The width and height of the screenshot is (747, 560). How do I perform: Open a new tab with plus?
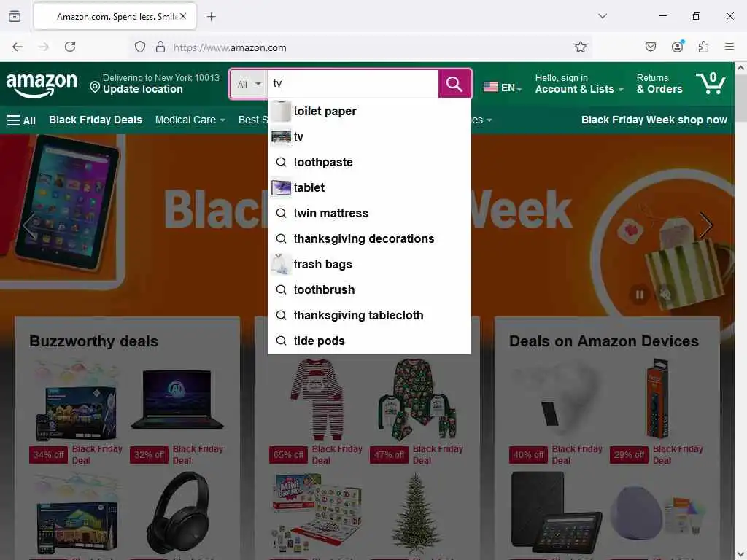point(212,17)
